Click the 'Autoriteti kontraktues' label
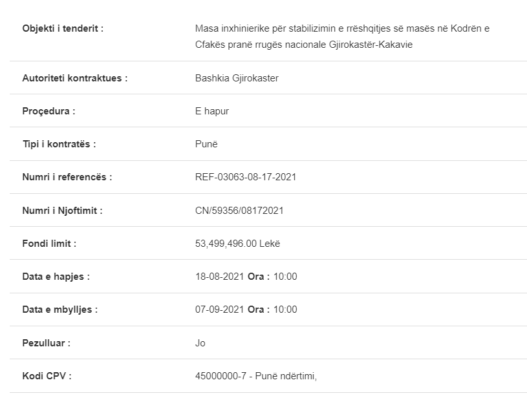 (x=75, y=78)
